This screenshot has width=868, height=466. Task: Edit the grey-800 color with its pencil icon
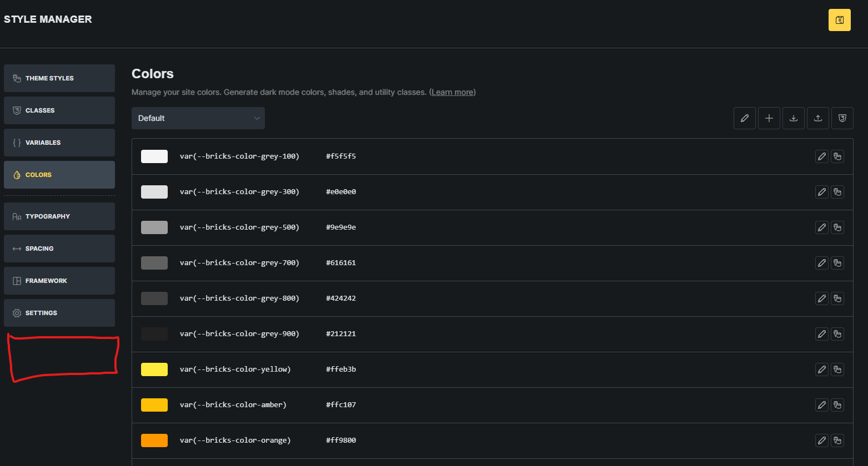821,298
